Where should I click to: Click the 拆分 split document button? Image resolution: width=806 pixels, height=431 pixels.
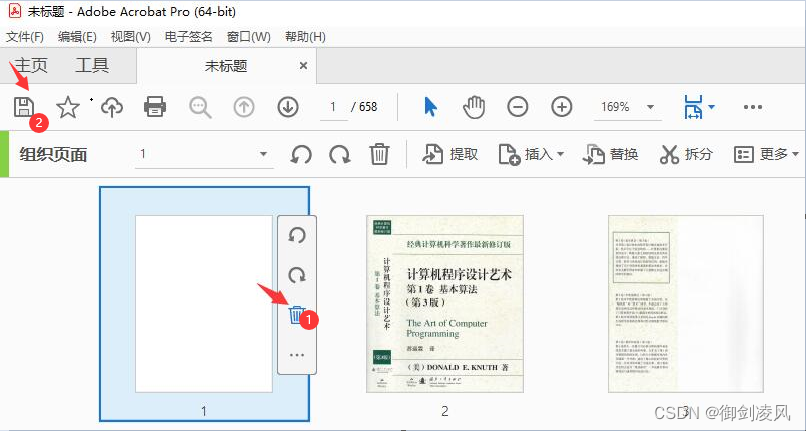click(686, 154)
